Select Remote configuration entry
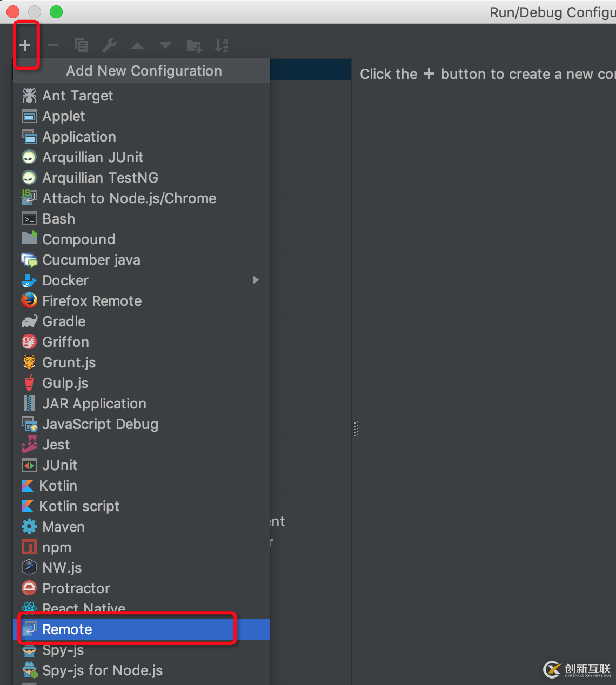616x685 pixels. tap(142, 629)
